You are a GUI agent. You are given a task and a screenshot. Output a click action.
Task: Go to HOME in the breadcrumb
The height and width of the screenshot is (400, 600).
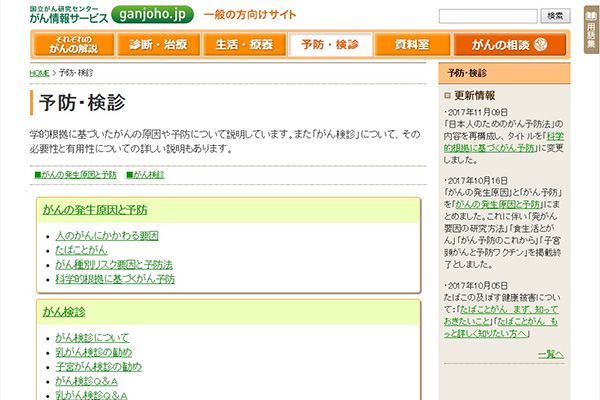39,74
